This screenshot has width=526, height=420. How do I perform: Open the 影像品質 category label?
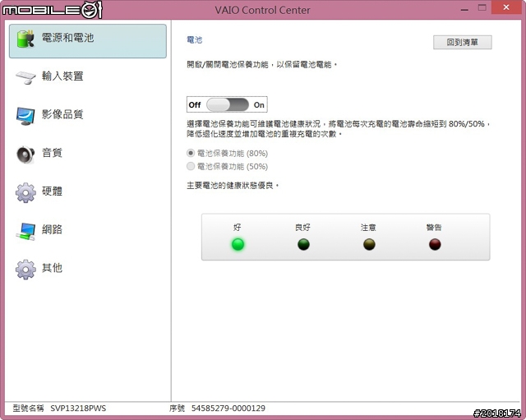point(62,114)
